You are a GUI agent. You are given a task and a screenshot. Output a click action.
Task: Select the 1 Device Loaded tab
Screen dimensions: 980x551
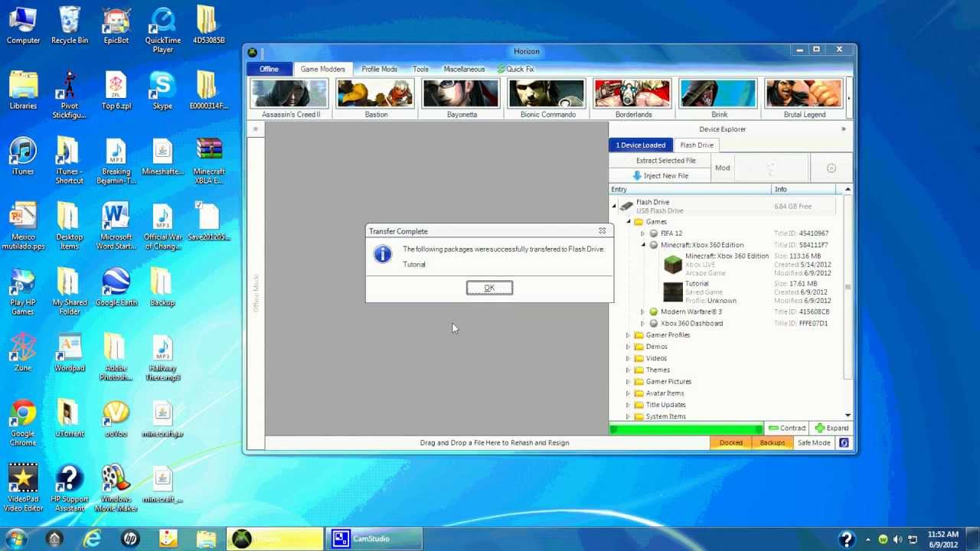click(x=641, y=145)
